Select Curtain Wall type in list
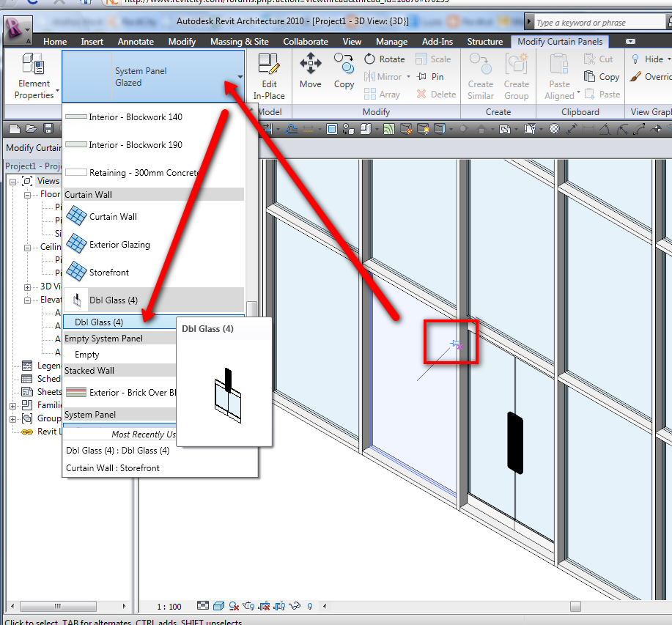The width and height of the screenshot is (672, 625). [154, 216]
